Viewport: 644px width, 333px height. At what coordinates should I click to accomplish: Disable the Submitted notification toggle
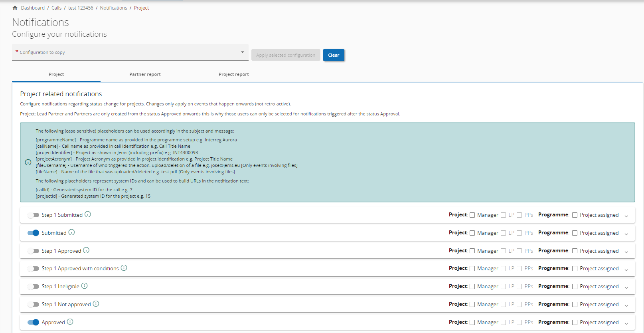[34, 233]
